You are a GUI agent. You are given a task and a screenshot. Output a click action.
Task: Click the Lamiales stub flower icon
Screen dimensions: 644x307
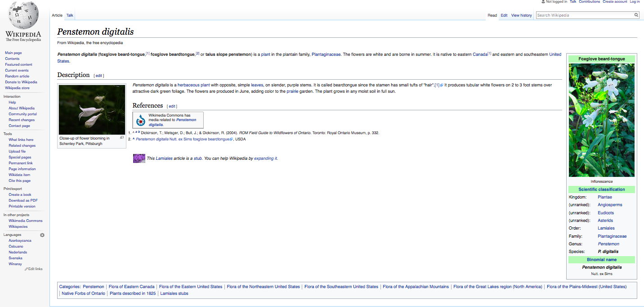coord(139,158)
